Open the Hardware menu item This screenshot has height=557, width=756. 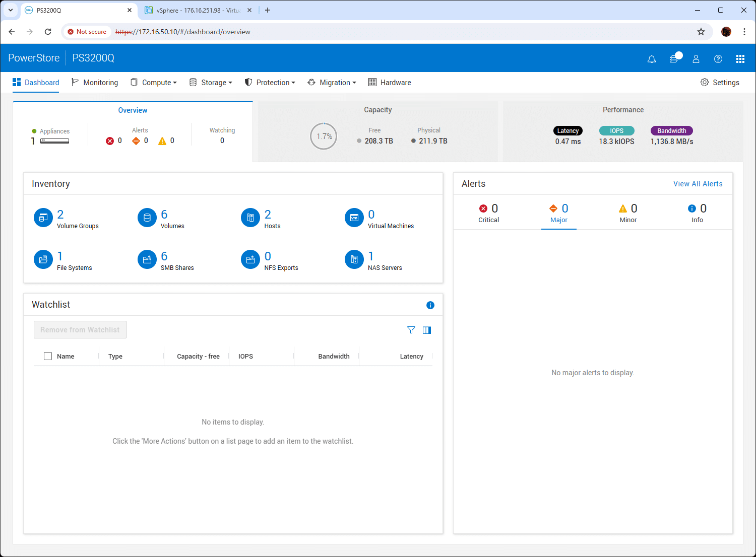390,83
